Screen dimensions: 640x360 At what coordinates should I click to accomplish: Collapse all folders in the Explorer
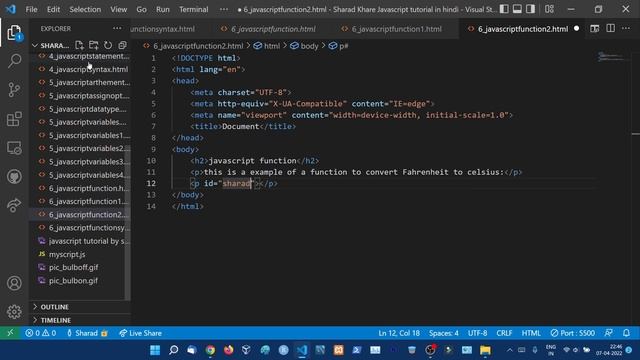click(122, 45)
